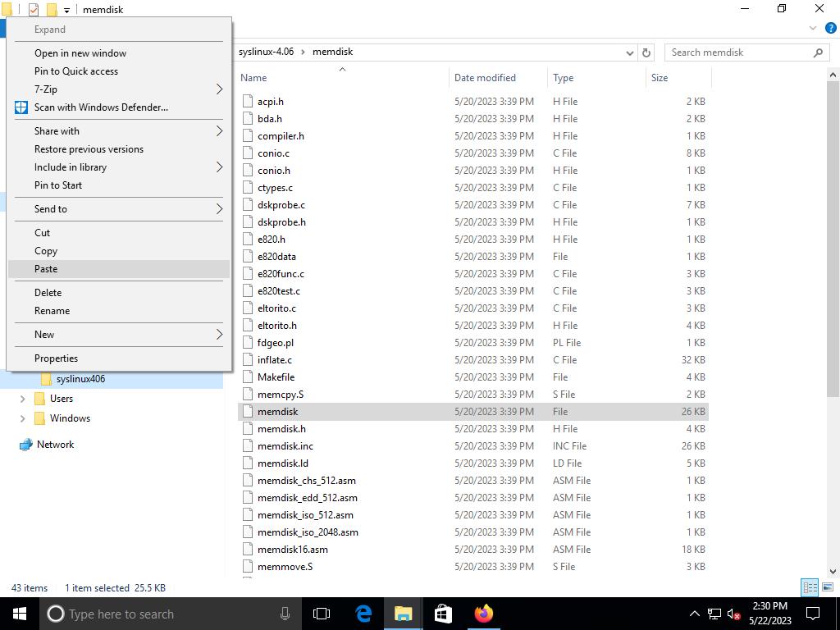Switch to details view layout

point(810,587)
